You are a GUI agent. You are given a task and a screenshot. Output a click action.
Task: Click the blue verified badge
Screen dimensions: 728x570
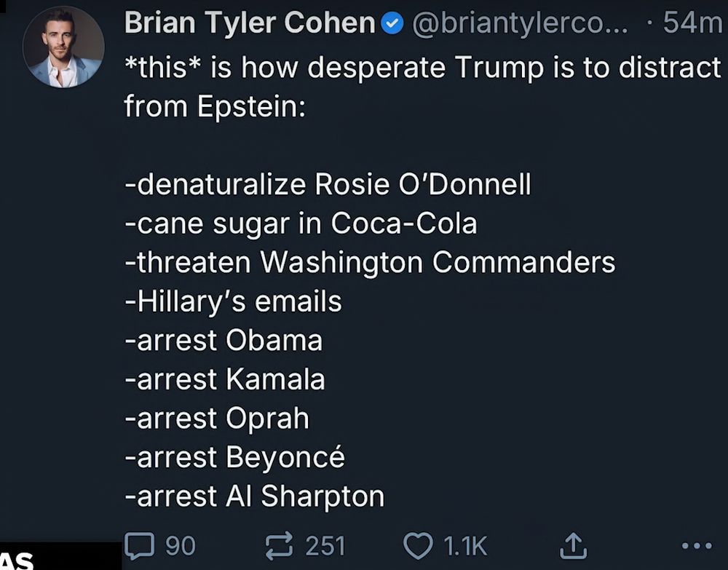[392, 25]
